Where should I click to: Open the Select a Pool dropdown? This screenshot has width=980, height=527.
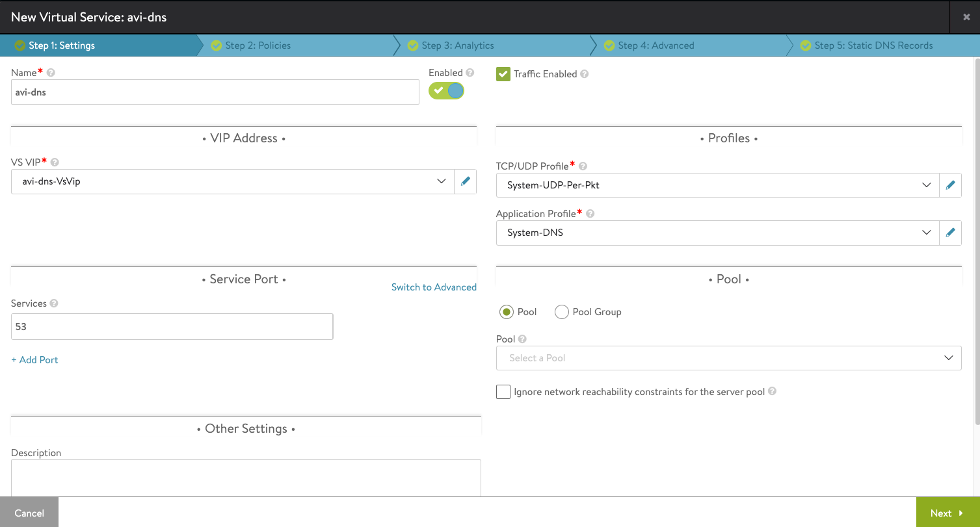pyautogui.click(x=729, y=358)
